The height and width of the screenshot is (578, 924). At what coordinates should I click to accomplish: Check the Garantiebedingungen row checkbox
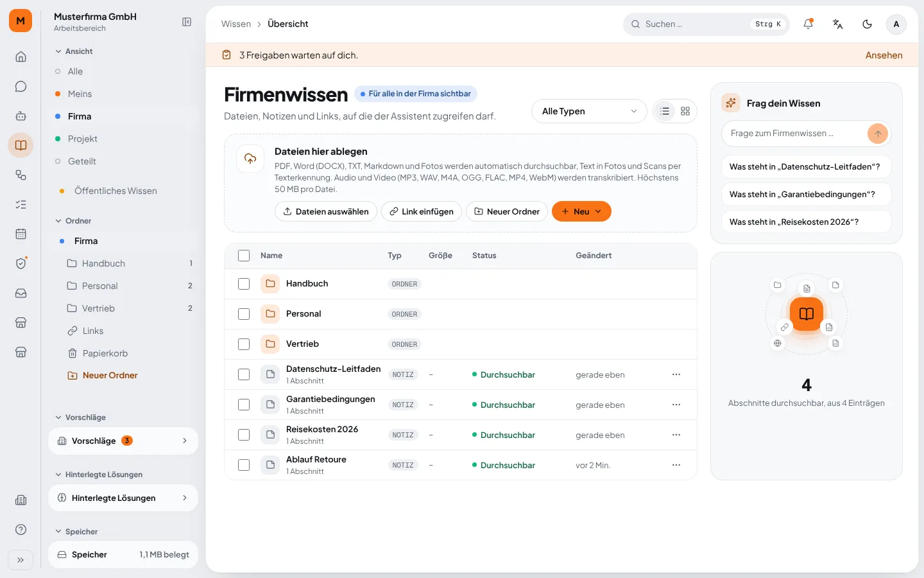pos(244,405)
